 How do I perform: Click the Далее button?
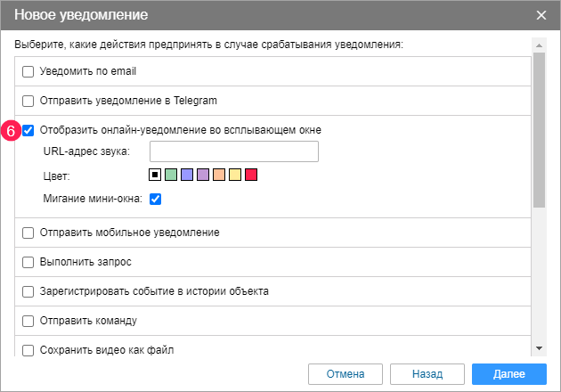pyautogui.click(x=509, y=374)
